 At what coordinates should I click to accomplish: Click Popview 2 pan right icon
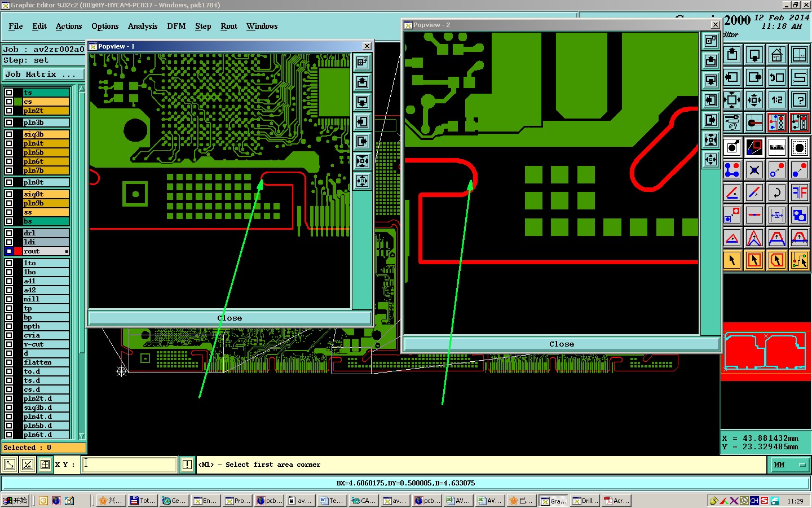[710, 120]
